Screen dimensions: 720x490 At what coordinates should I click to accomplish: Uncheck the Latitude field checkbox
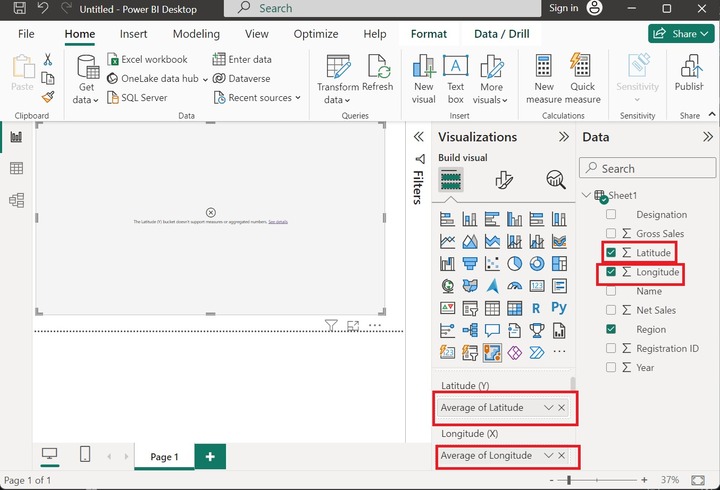611,253
